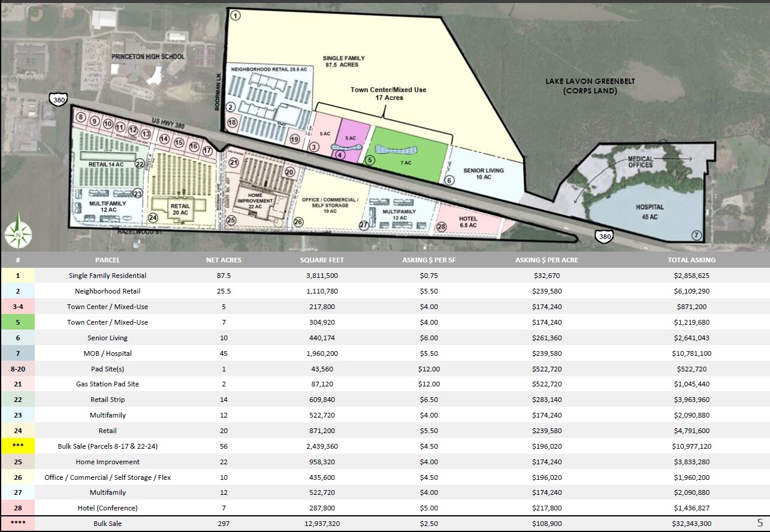Click the TOTAL ASKING column header
This screenshot has height=532, width=770.
(692, 260)
